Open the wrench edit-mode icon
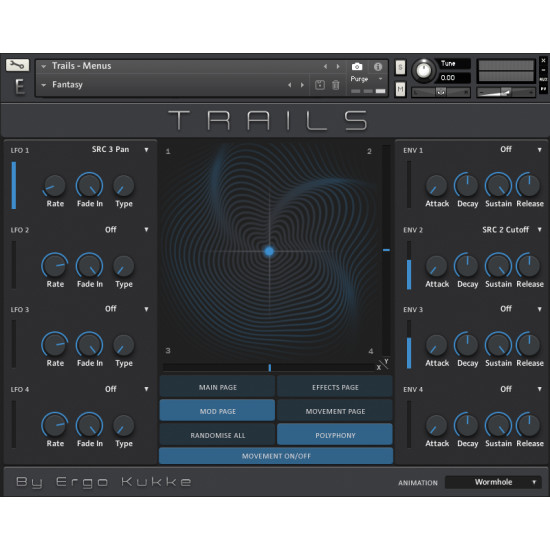 click(x=17, y=65)
